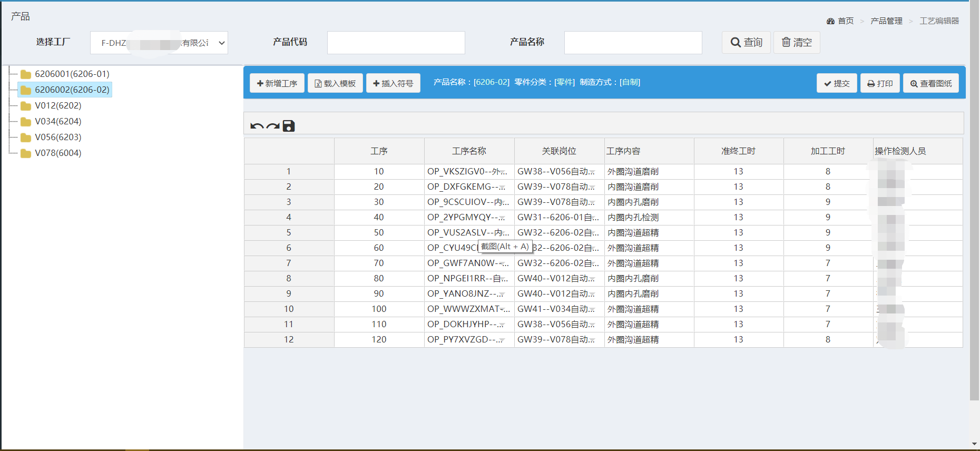Click the 准终工时 column header
Image resolution: width=980 pixels, height=451 pixels.
(x=739, y=151)
